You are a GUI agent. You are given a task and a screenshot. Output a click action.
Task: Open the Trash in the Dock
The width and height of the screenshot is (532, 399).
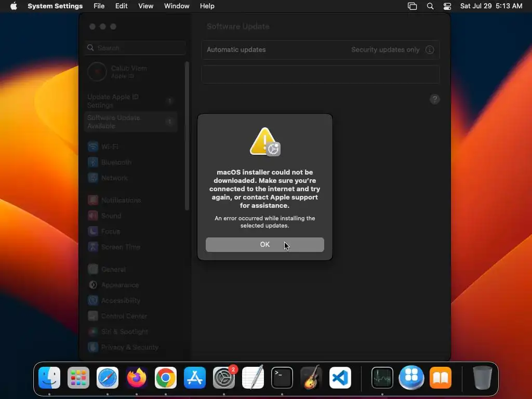tap(483, 378)
